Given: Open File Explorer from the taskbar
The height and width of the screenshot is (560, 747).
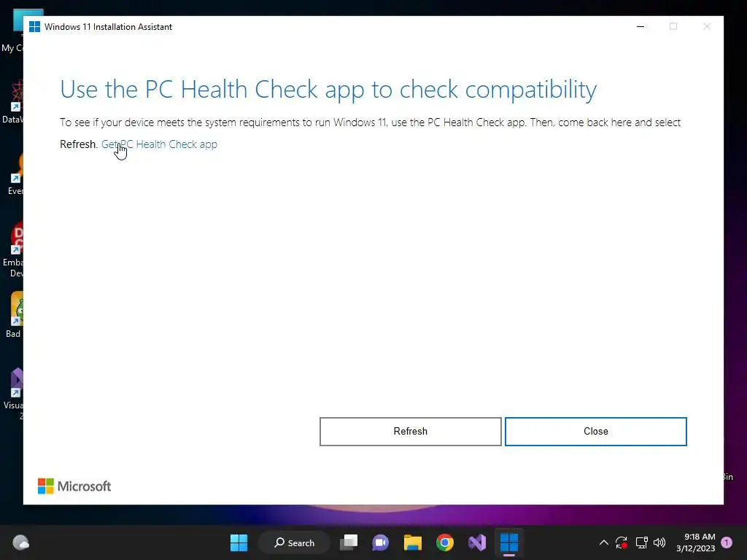Looking at the screenshot, I should click(413, 542).
